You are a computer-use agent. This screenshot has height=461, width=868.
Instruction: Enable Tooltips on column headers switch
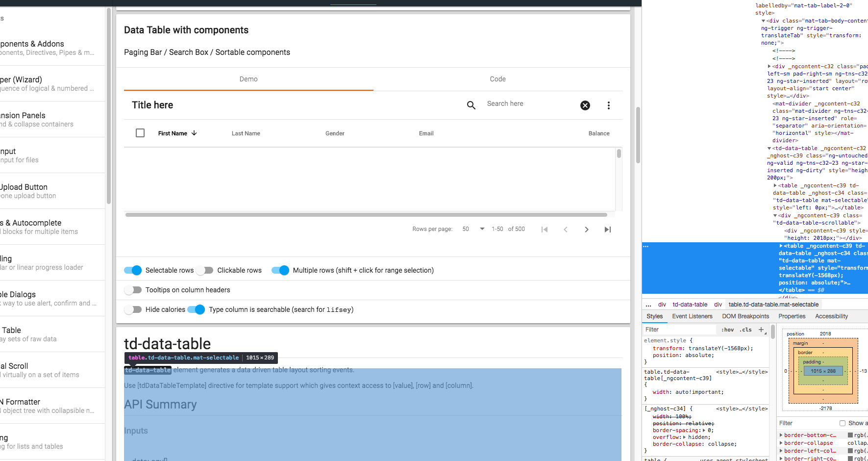coord(133,290)
